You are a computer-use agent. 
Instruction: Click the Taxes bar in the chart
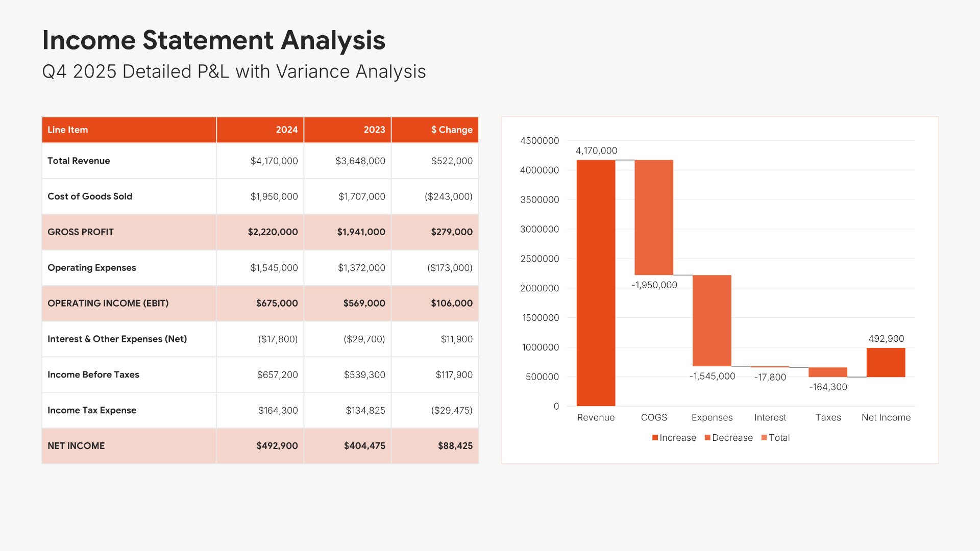click(x=827, y=372)
